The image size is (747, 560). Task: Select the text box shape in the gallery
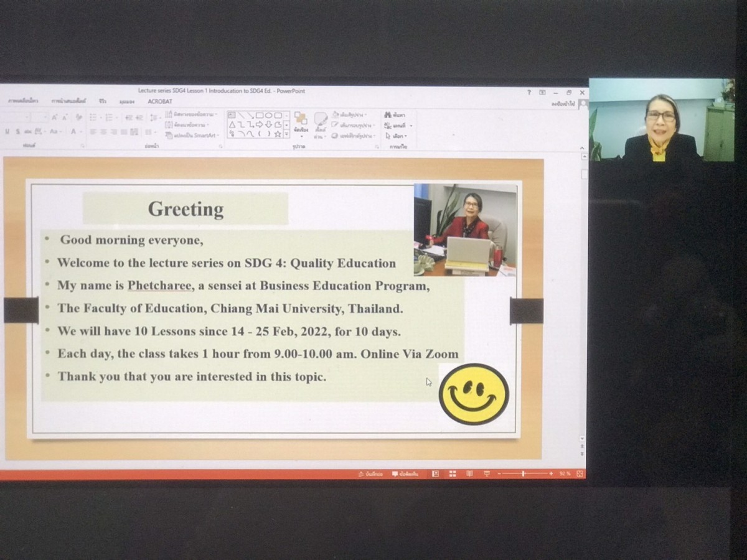pos(232,115)
